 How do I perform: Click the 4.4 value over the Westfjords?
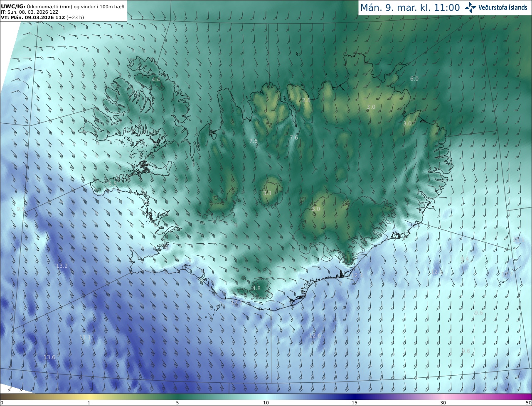click(156, 79)
